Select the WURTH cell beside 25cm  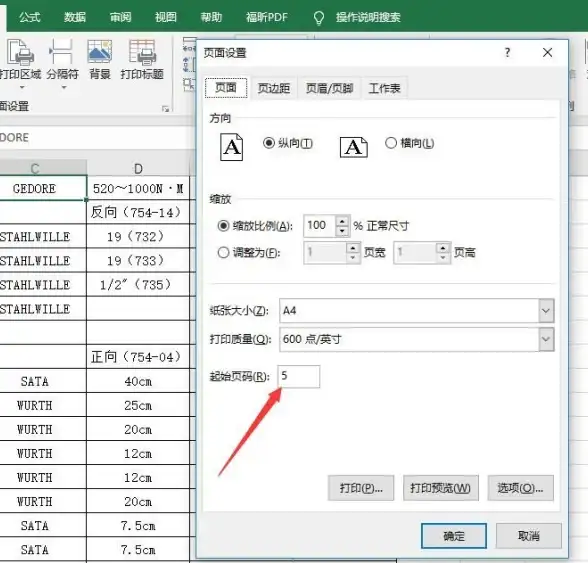tap(43, 405)
